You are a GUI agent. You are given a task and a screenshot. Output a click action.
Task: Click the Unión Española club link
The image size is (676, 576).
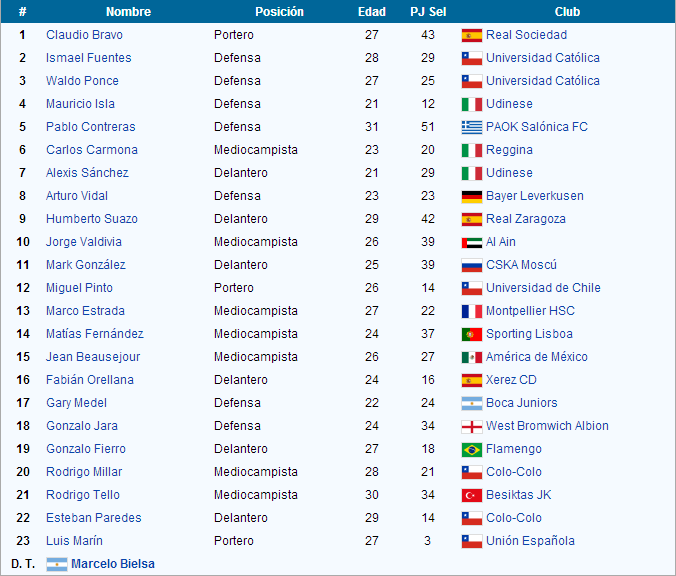(530, 541)
